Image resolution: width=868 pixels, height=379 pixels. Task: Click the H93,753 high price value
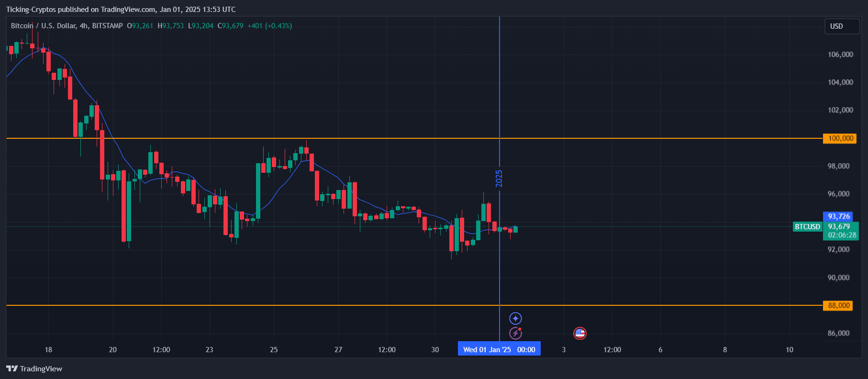point(171,26)
